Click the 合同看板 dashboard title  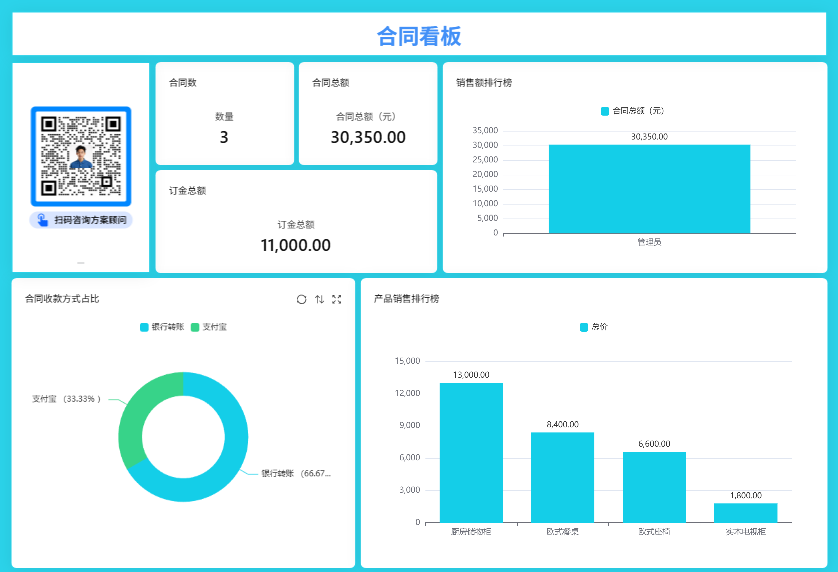click(x=419, y=36)
